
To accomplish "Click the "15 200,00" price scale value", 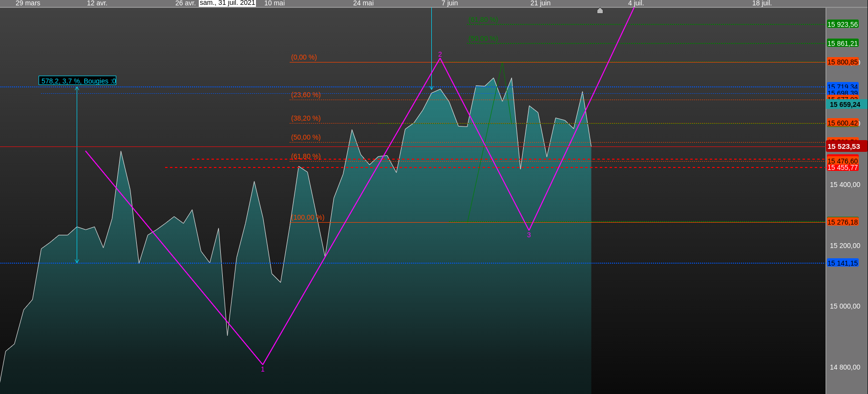I will coord(845,246).
